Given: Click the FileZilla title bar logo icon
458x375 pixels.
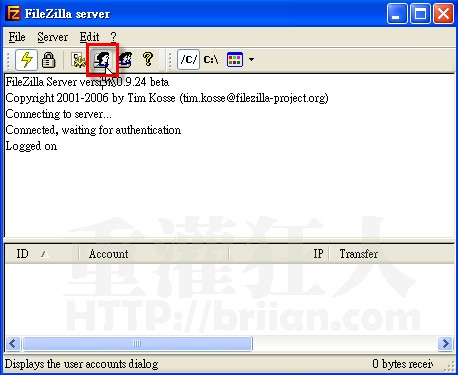Looking at the screenshot, I should point(13,13).
